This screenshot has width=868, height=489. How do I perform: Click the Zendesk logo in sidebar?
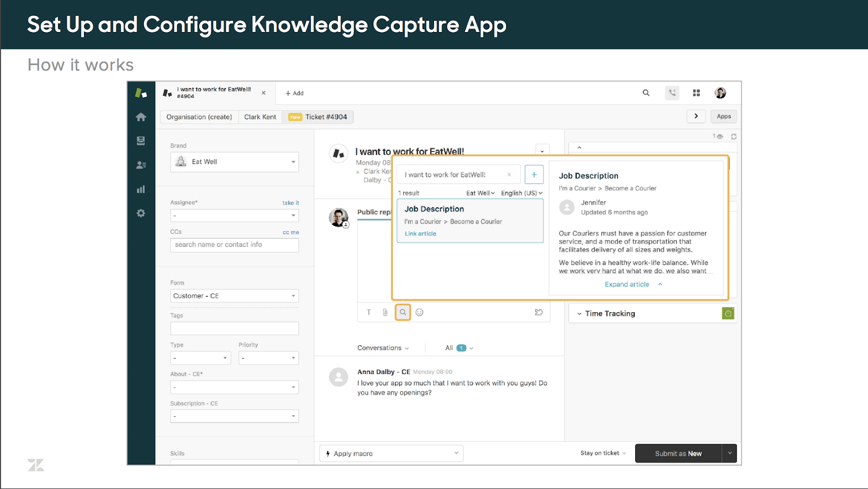tap(141, 93)
